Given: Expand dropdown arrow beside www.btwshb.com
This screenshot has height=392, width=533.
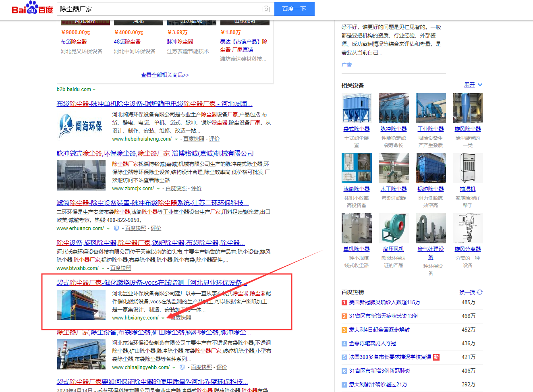Looking at the screenshot, I should [x=103, y=269].
